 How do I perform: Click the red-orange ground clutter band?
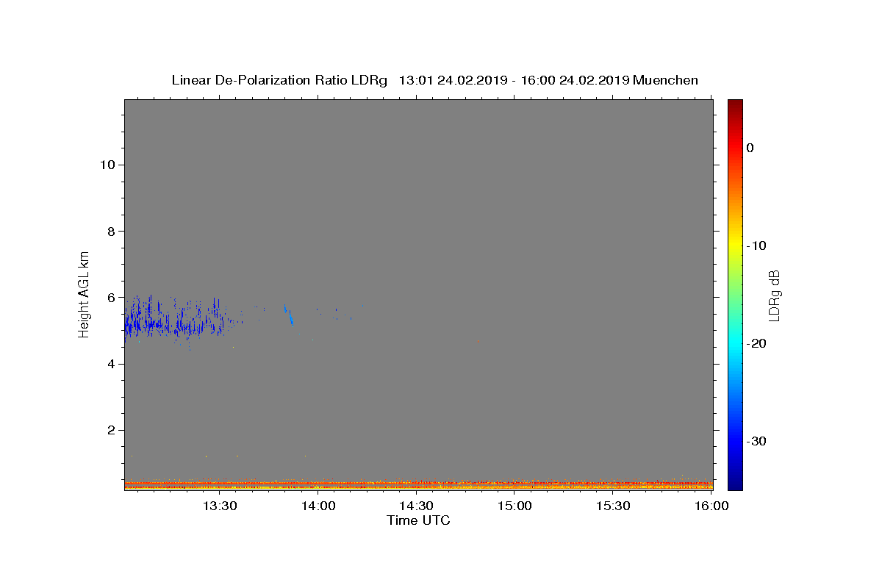pyautogui.click(x=418, y=484)
